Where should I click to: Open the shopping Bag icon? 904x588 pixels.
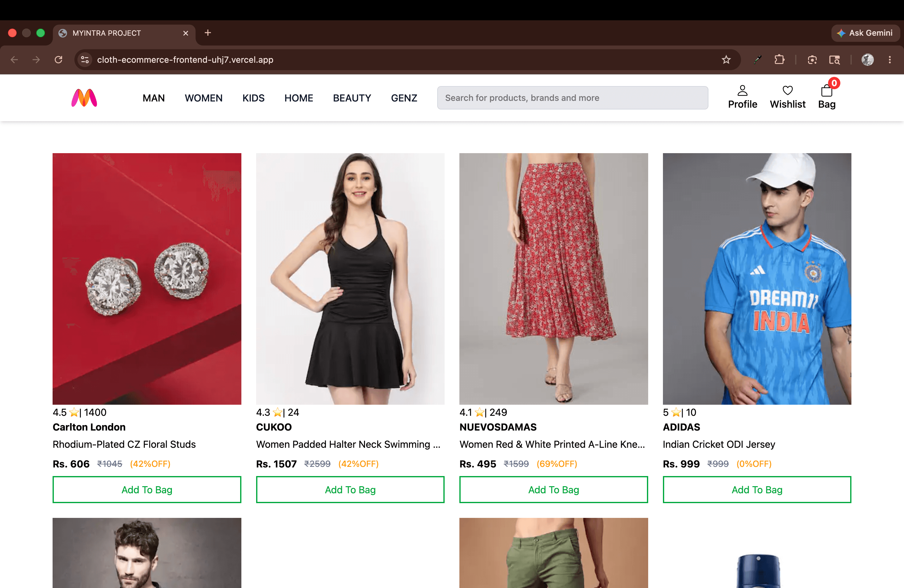tap(826, 91)
